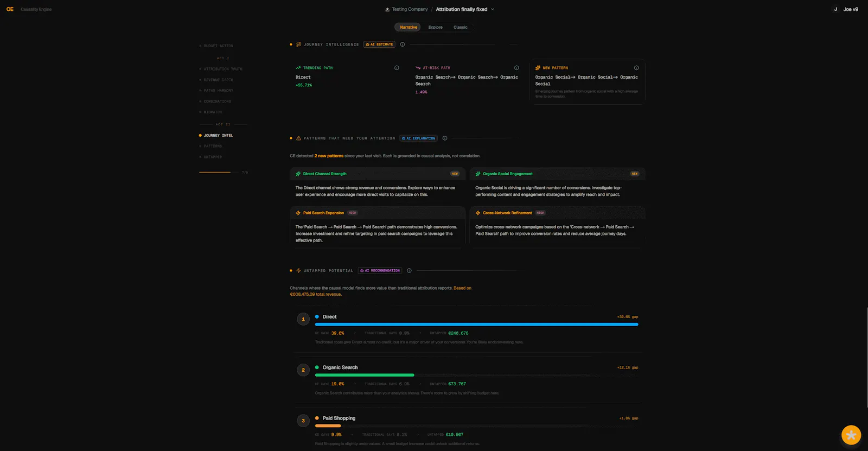The height and width of the screenshot is (451, 868).
Task: Open info icon on Trending Path card
Action: [x=397, y=68]
